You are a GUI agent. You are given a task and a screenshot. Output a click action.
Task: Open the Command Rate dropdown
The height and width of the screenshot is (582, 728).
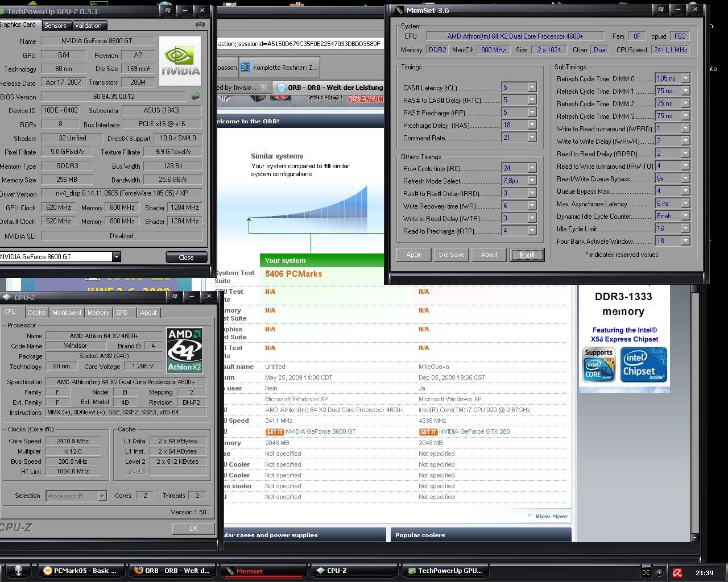[532, 138]
